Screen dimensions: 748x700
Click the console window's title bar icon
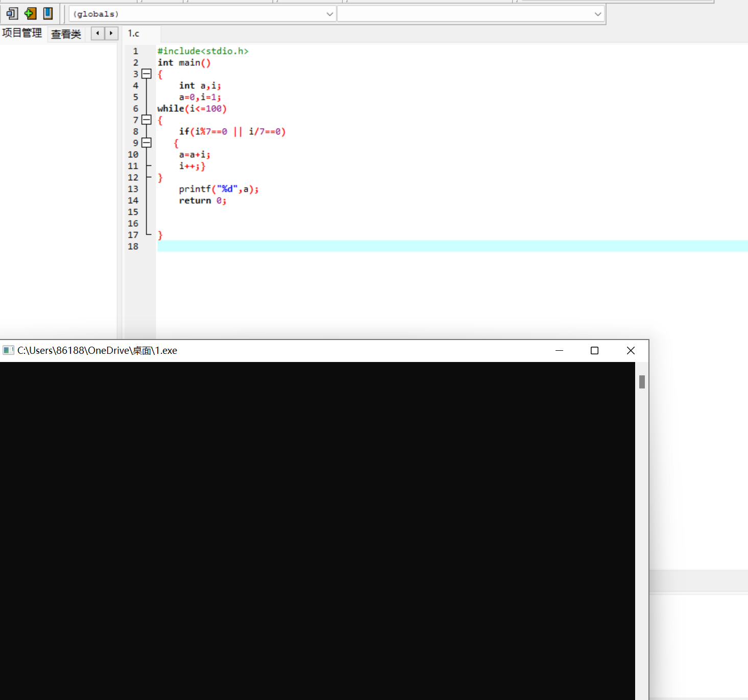tap(8, 350)
